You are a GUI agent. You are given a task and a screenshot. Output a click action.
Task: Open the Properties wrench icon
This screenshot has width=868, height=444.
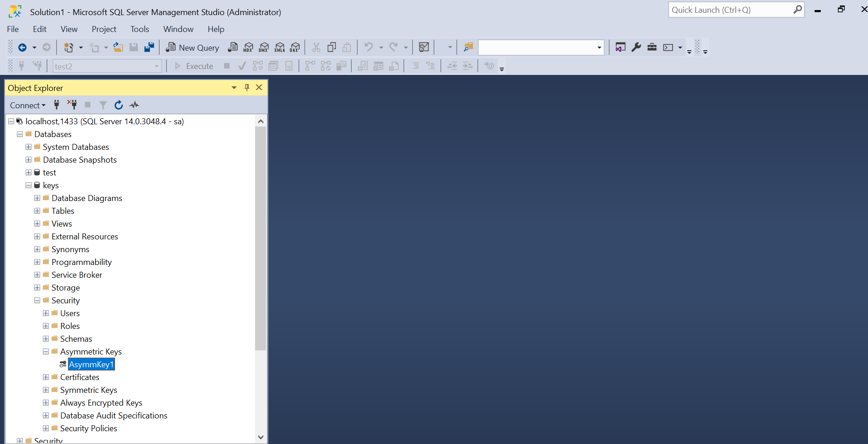[636, 47]
